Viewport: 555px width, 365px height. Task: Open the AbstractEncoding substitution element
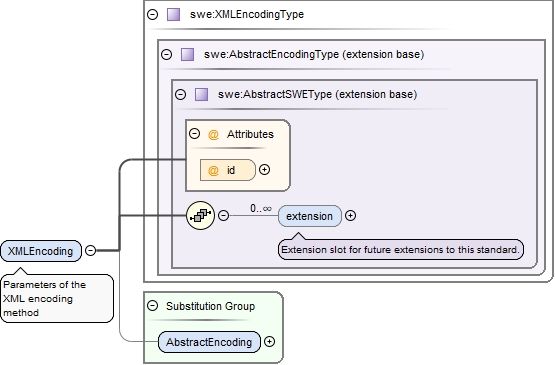pos(209,342)
